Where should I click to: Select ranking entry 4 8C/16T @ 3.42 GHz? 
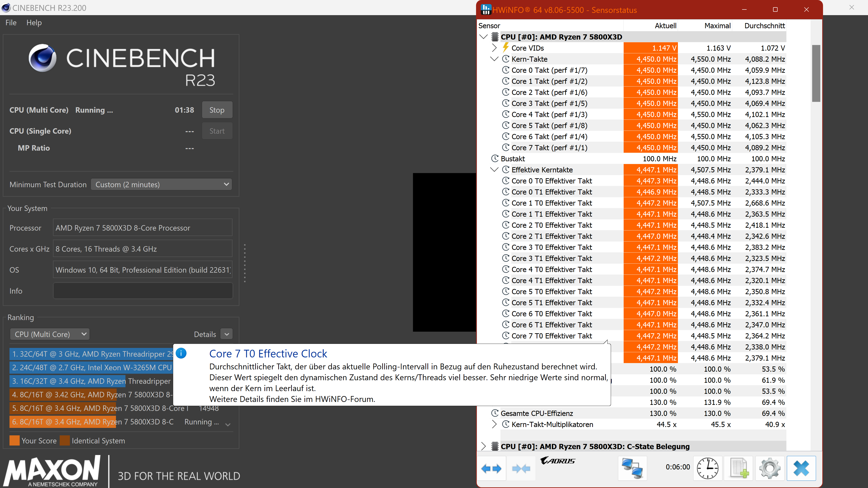pos(91,394)
